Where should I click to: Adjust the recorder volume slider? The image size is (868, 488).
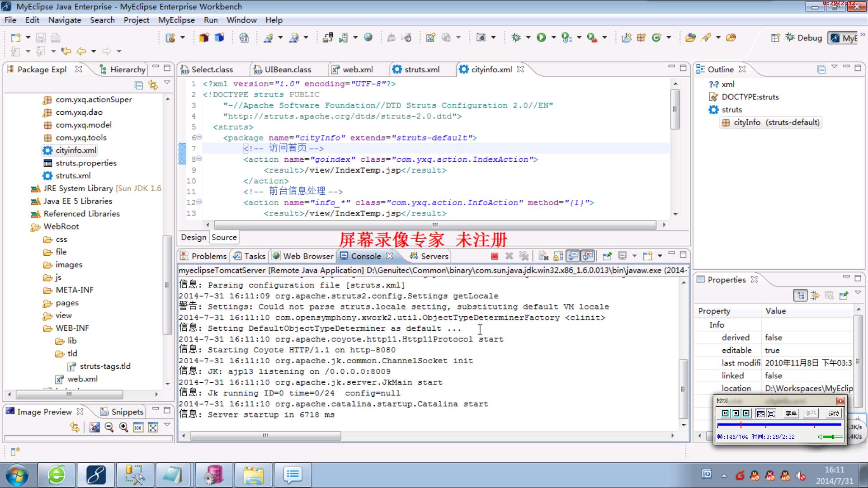(x=832, y=437)
